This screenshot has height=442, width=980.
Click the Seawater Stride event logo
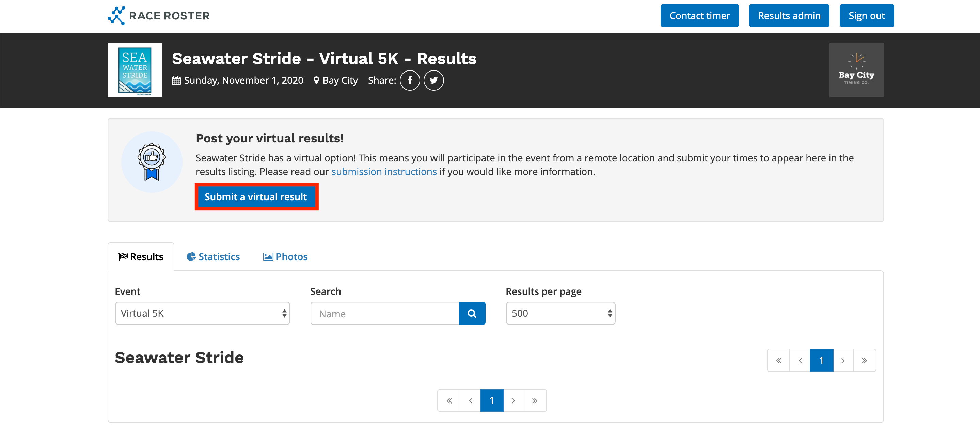135,70
